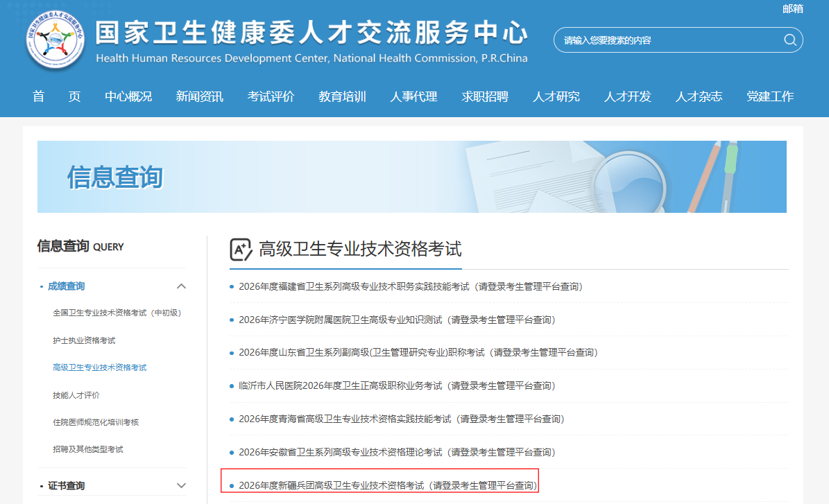Choose 住院医师规范化培训考核 in the sidebar
The image size is (829, 504).
point(96,422)
